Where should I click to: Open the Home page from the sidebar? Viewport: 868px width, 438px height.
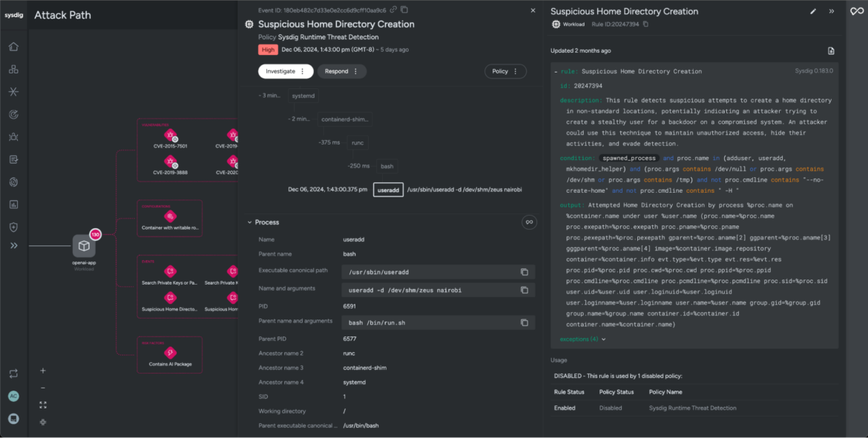13,47
